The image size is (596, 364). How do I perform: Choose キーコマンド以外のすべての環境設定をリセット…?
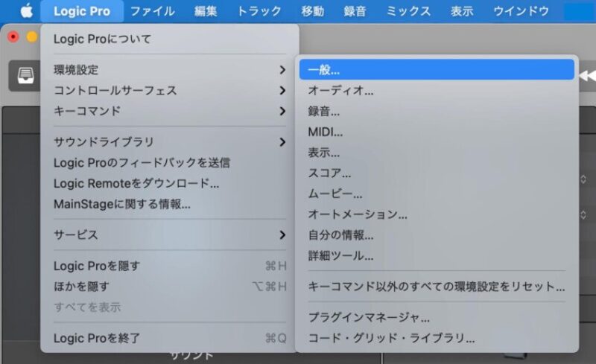pyautogui.click(x=437, y=286)
